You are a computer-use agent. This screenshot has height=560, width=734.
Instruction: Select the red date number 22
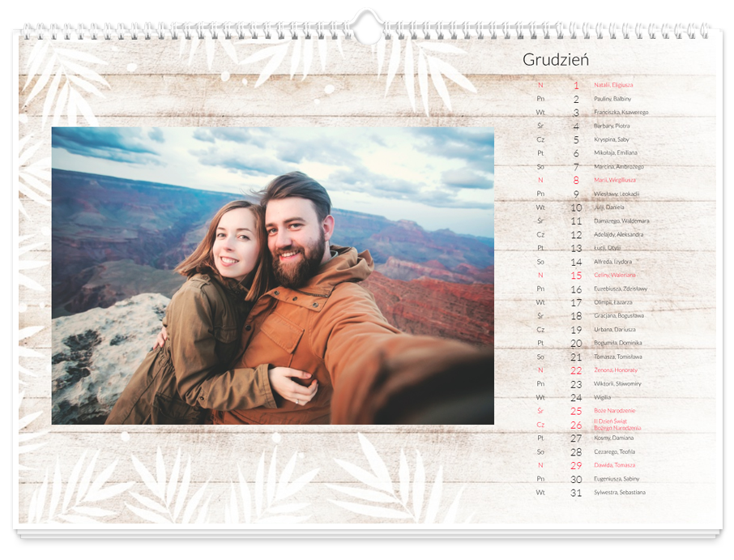[576, 370]
